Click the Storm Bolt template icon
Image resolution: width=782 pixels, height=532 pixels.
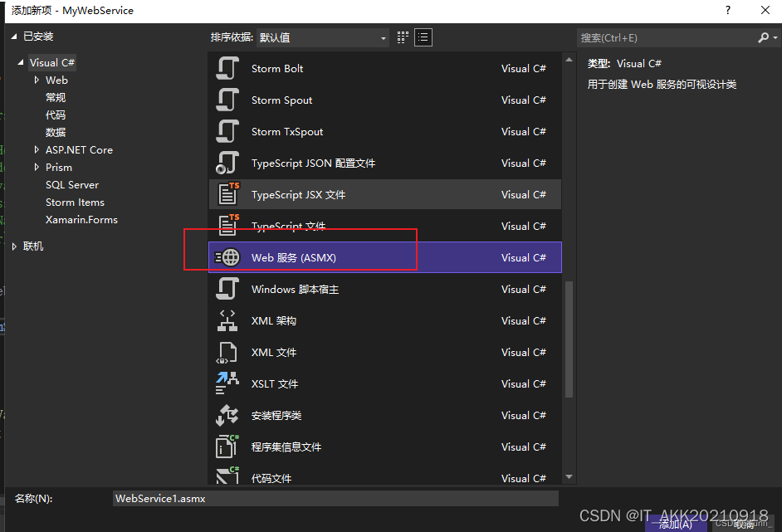tap(227, 68)
